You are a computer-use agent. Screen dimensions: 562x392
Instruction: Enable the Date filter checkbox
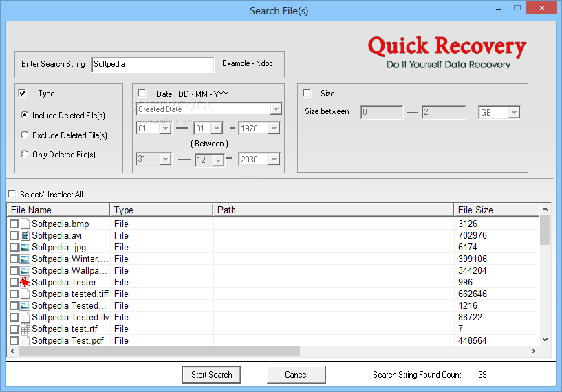pos(142,93)
